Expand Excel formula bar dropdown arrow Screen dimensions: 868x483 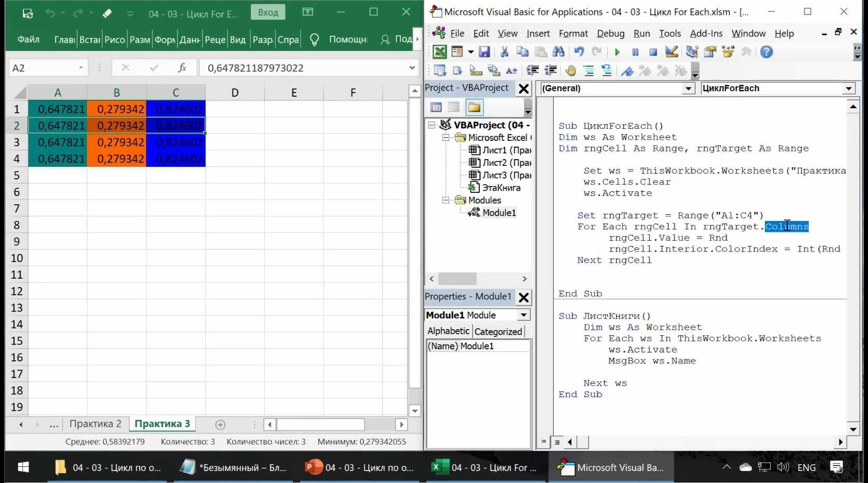coord(412,68)
